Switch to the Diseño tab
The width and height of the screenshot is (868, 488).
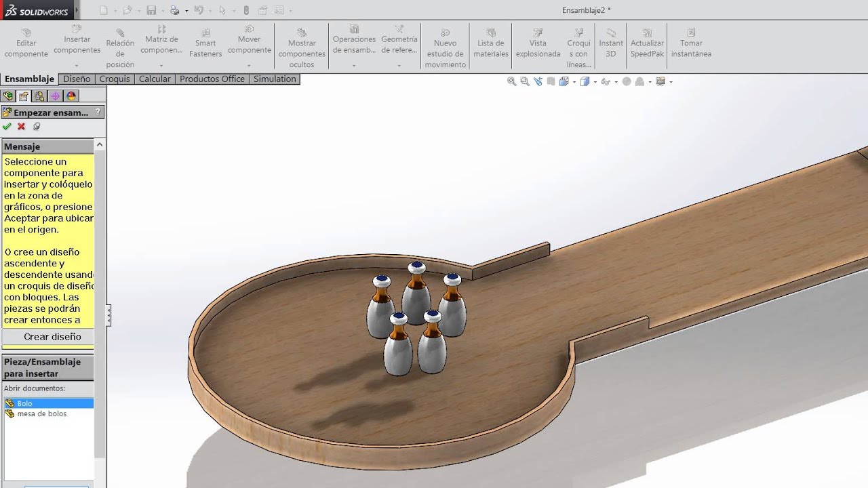(77, 79)
